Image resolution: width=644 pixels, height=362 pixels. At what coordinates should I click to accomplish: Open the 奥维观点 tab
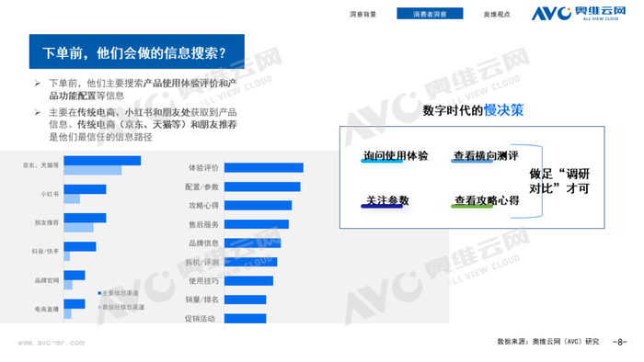point(497,15)
